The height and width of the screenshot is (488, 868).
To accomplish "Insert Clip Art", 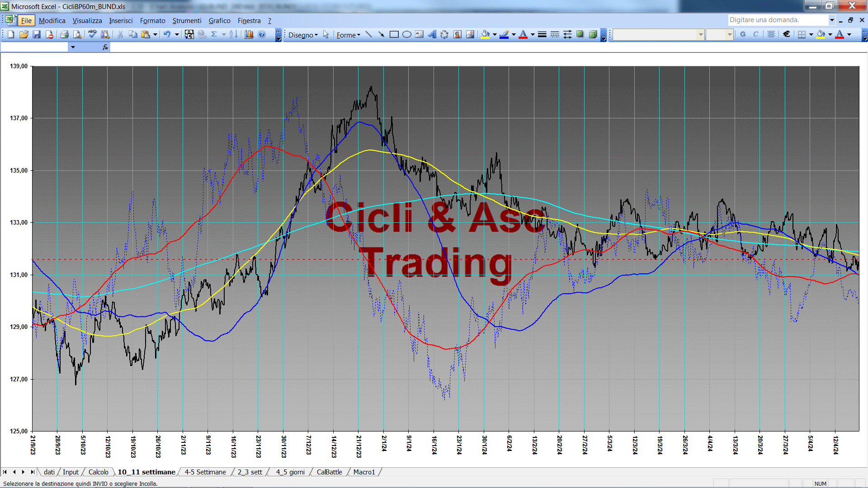I will pos(458,34).
